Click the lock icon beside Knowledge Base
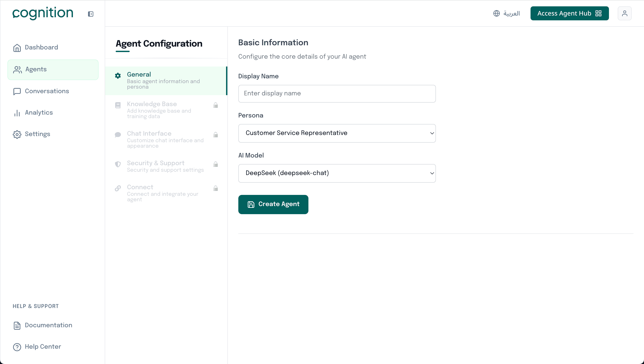 point(216,105)
